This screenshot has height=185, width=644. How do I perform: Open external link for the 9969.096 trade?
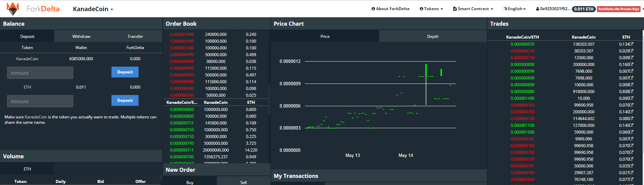pyautogui.click(x=631, y=139)
